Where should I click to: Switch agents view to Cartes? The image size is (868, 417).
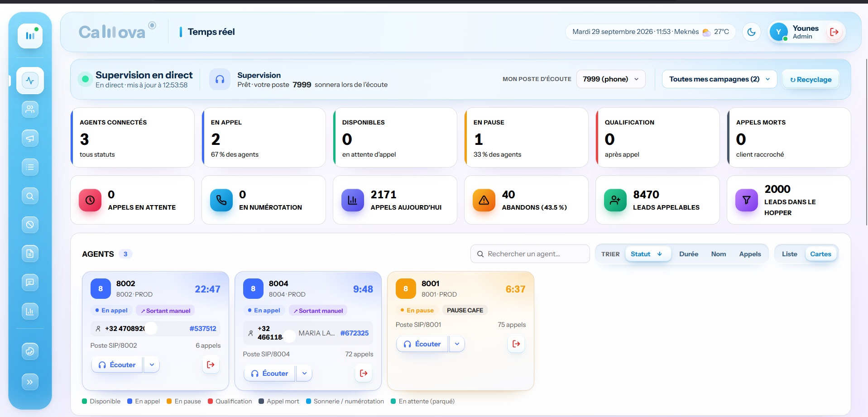[820, 254]
